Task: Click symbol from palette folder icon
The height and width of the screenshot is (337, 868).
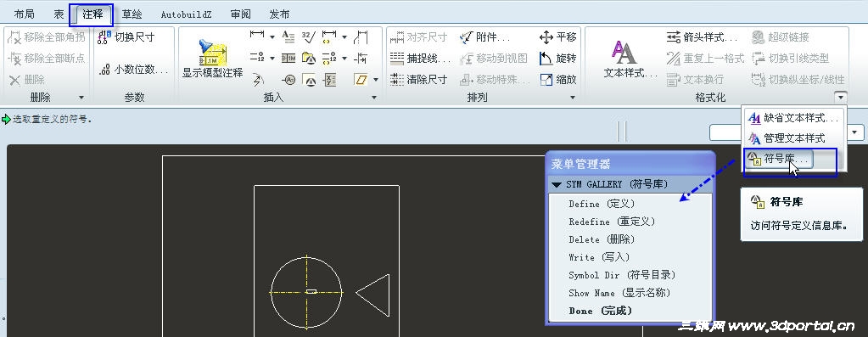Action: coord(308,58)
